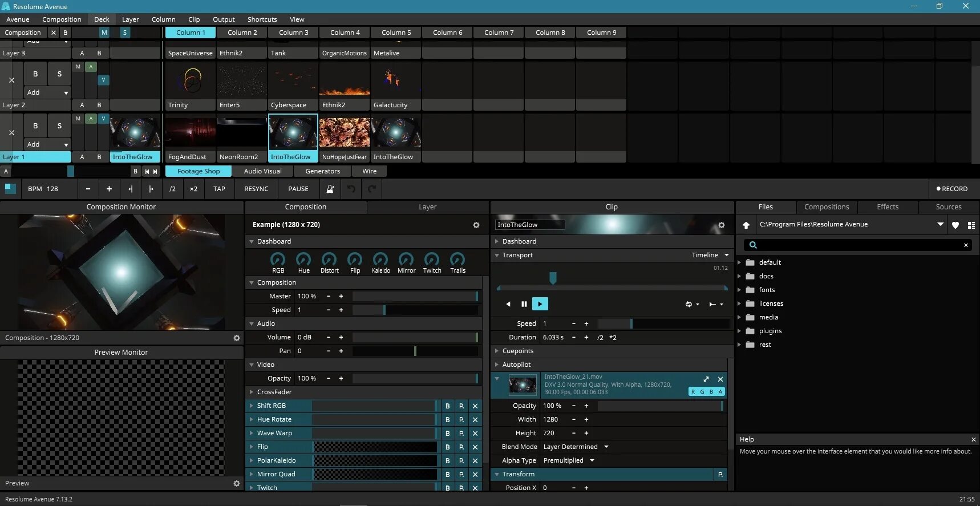Click the redo arrow in the toolbar
Screen dimensions: 980x506
pos(372,189)
